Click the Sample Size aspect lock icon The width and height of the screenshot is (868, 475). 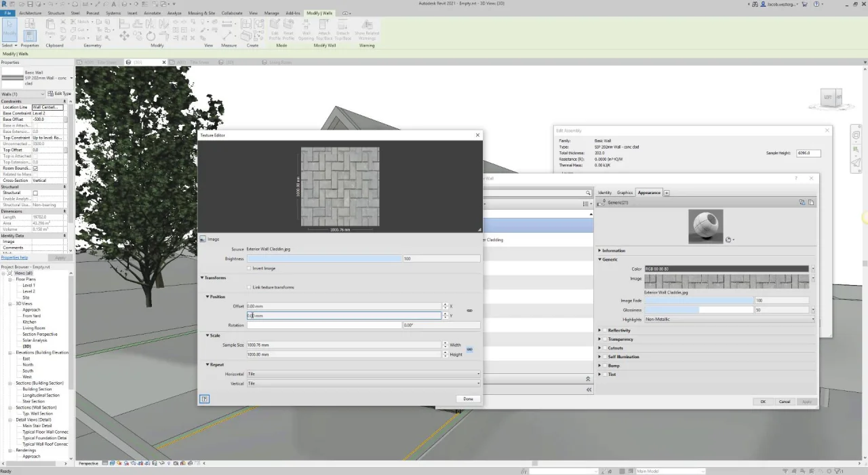pos(469,349)
